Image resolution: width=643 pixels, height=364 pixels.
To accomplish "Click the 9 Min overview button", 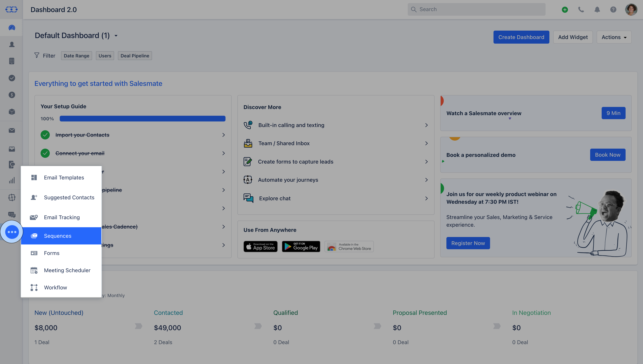I will click(x=613, y=113).
